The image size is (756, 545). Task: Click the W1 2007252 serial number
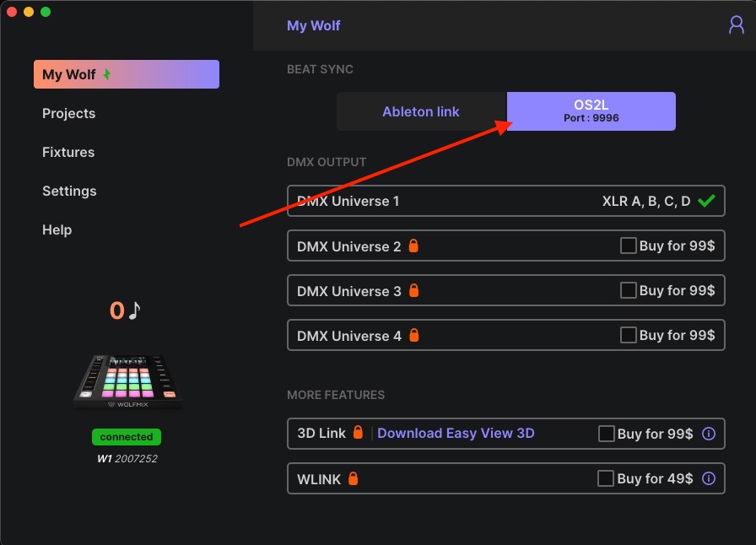pyautogui.click(x=127, y=459)
